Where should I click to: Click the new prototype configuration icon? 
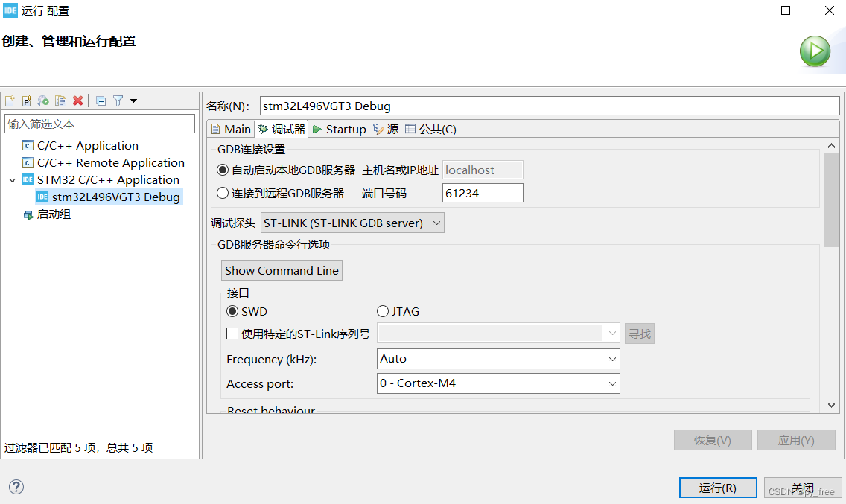pyautogui.click(x=27, y=101)
